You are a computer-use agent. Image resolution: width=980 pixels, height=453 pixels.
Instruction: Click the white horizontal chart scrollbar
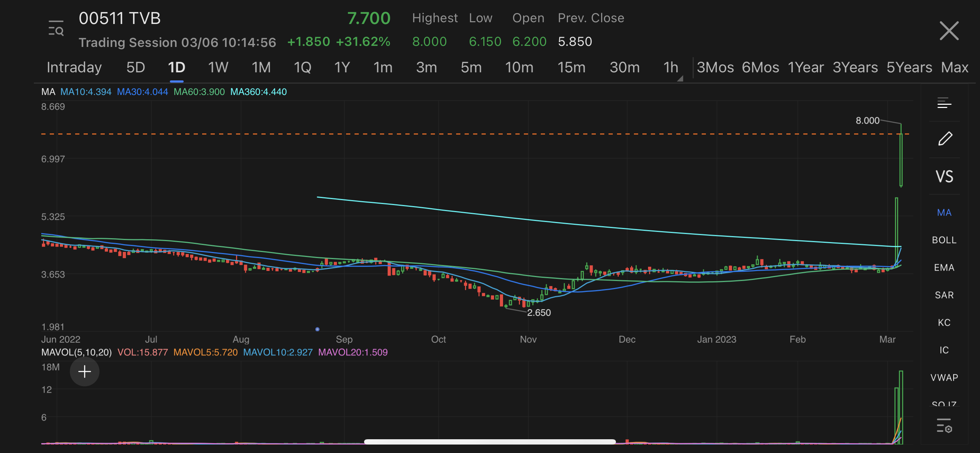(x=490, y=442)
